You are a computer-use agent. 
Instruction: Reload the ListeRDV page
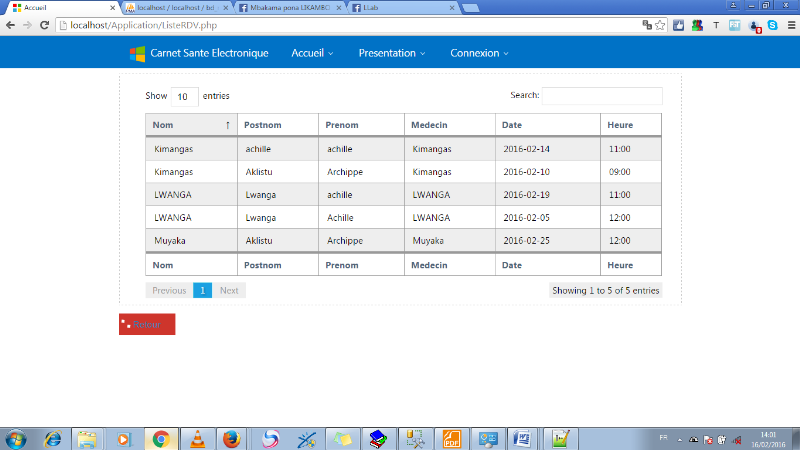point(44,25)
